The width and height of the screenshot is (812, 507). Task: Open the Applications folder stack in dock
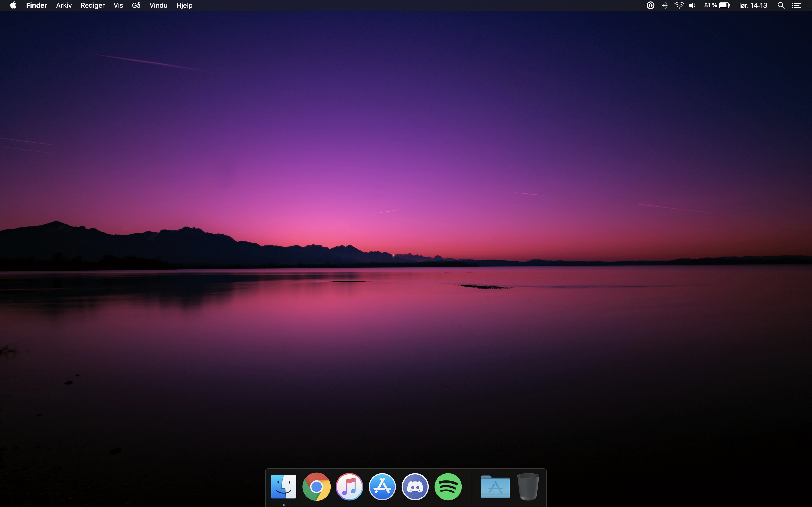click(495, 486)
